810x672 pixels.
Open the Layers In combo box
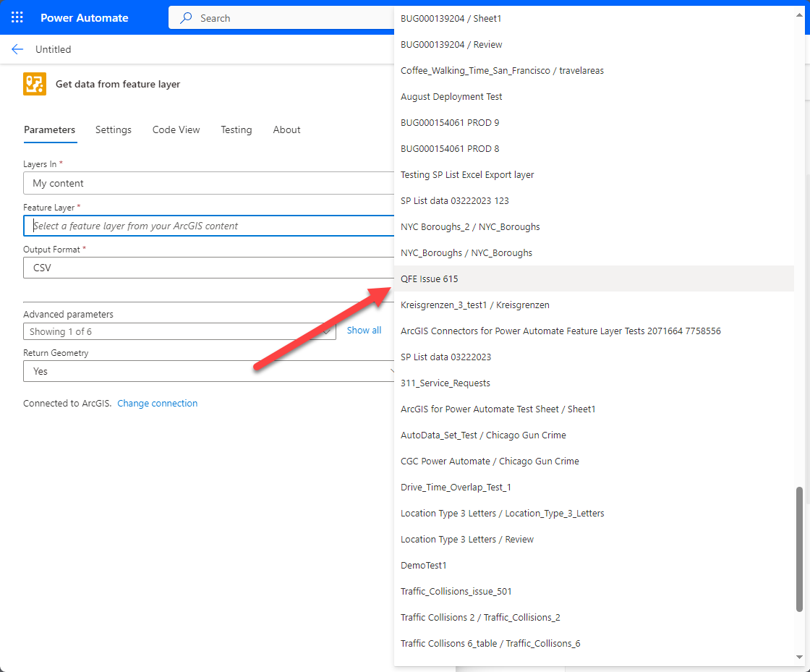pyautogui.click(x=208, y=183)
